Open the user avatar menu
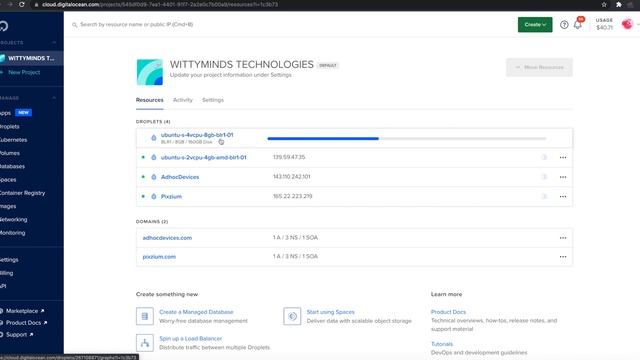640x360 pixels. pyautogui.click(x=627, y=24)
